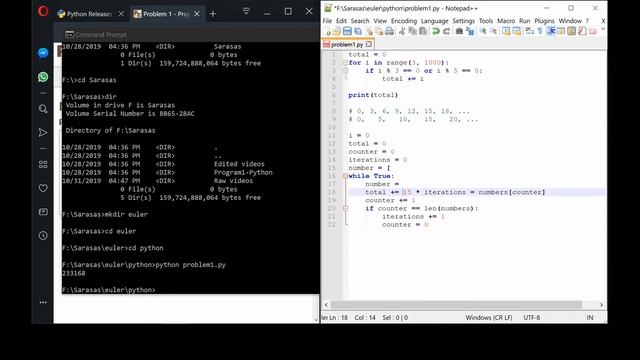The image size is (640, 360).
Task: Open the Opera tab menu icon
Action: [246, 11]
